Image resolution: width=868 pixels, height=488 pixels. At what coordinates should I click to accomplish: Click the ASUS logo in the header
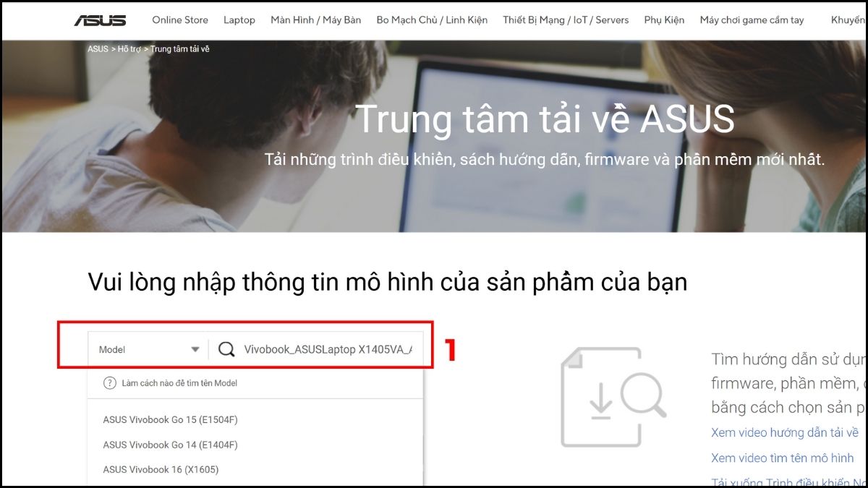(x=99, y=20)
